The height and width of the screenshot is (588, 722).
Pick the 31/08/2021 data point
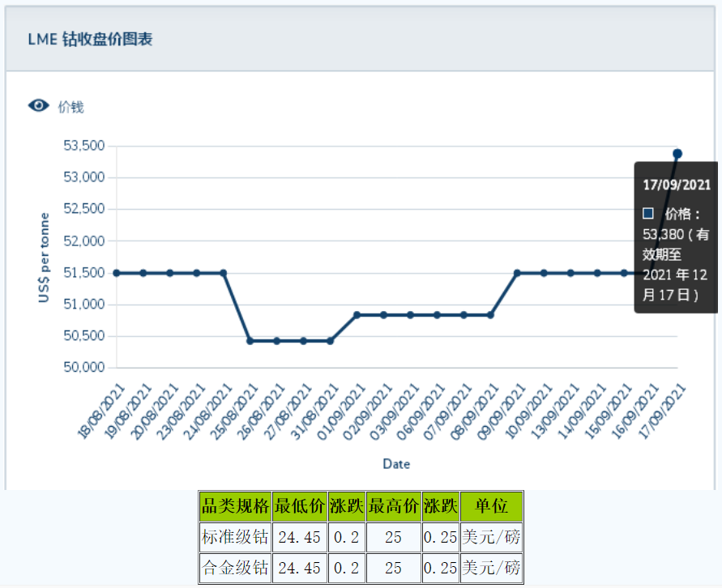[x=330, y=341]
